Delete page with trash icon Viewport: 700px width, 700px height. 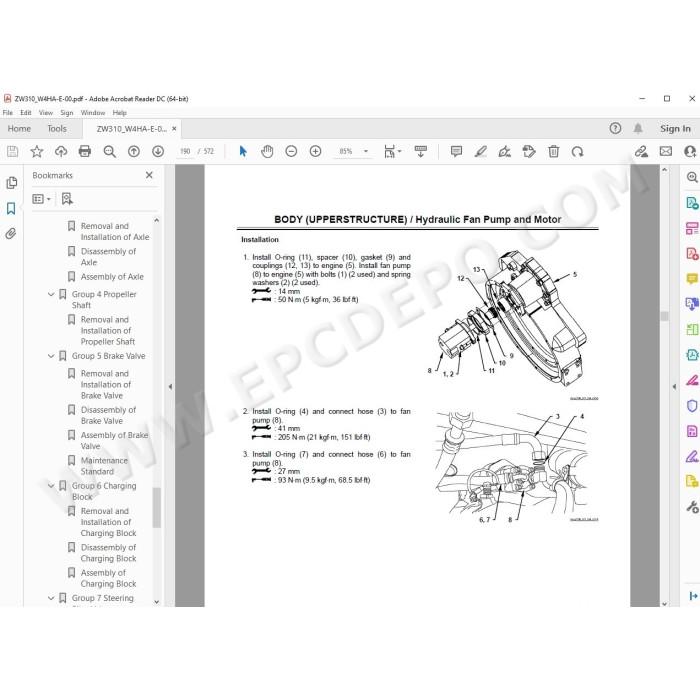(x=554, y=152)
